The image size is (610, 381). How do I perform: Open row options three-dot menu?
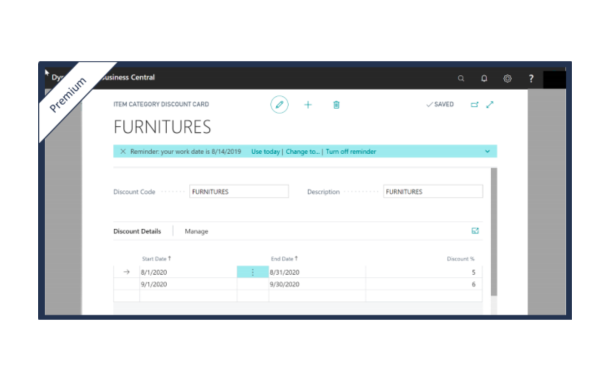coord(252,272)
